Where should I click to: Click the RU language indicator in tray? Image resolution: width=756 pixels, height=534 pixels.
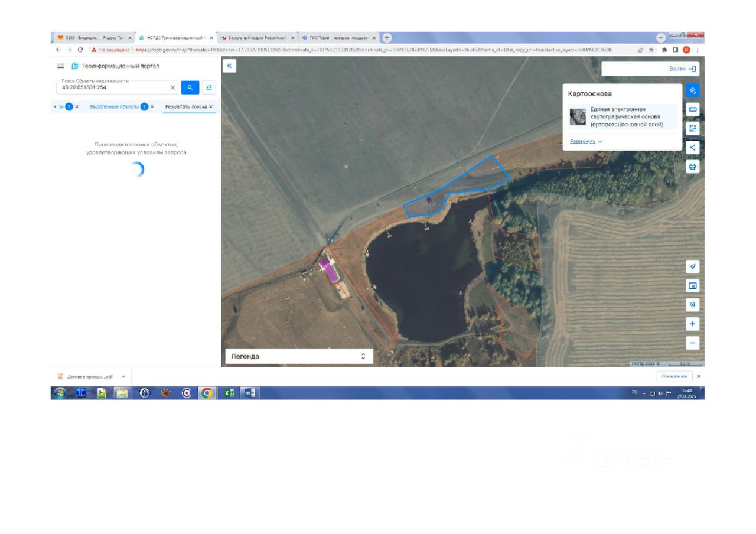pos(635,392)
